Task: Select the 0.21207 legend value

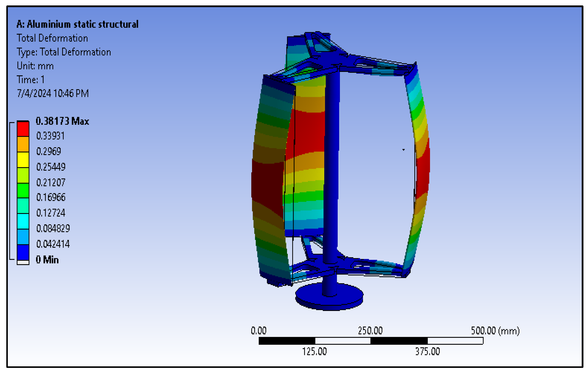Action: pyautogui.click(x=51, y=183)
